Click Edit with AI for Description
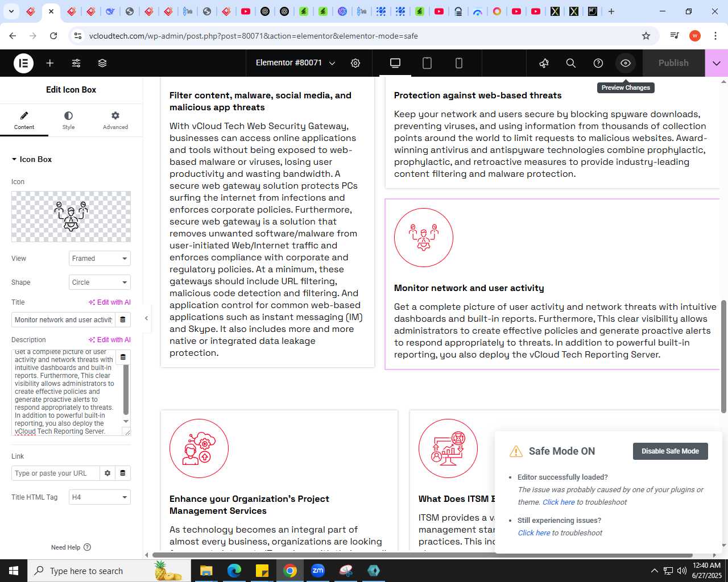This screenshot has width=728, height=582. click(110, 340)
